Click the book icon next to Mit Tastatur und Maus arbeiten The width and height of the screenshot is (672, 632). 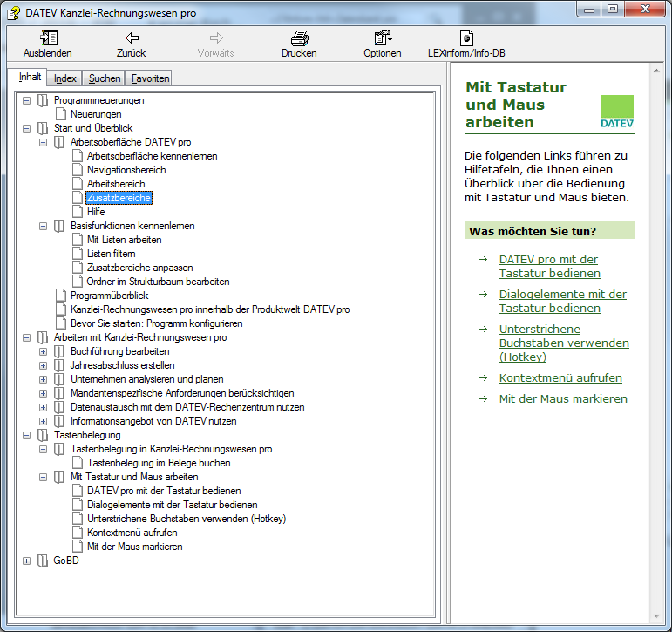click(59, 477)
